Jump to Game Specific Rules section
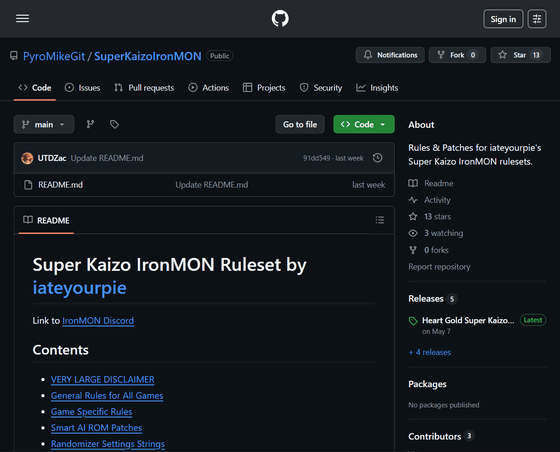The width and height of the screenshot is (560, 452). 91,412
